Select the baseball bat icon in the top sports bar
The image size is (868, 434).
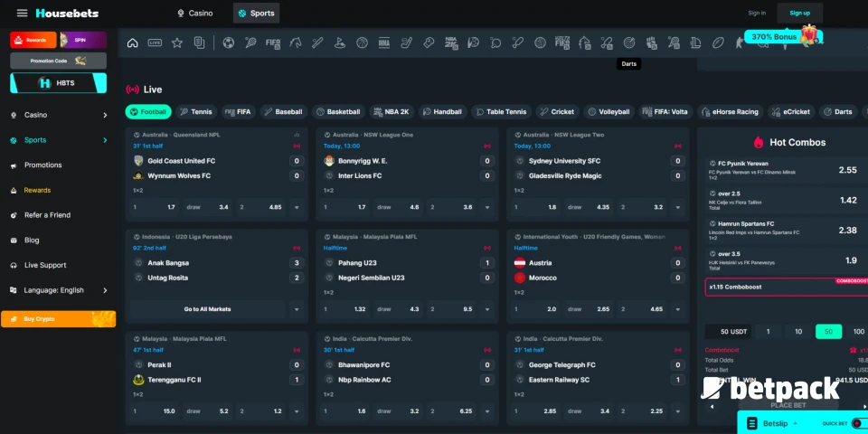point(317,42)
